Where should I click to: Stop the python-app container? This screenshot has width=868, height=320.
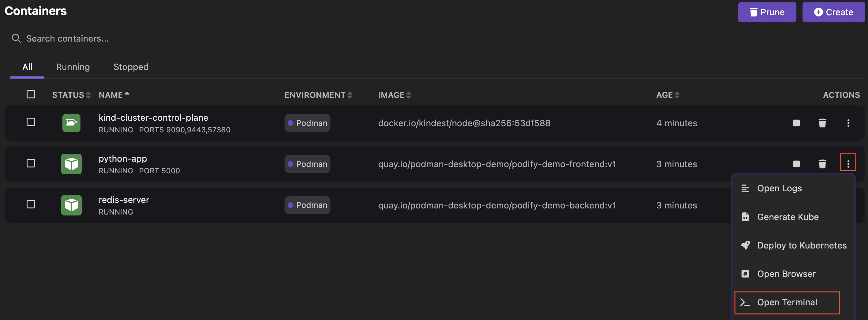[x=796, y=164]
